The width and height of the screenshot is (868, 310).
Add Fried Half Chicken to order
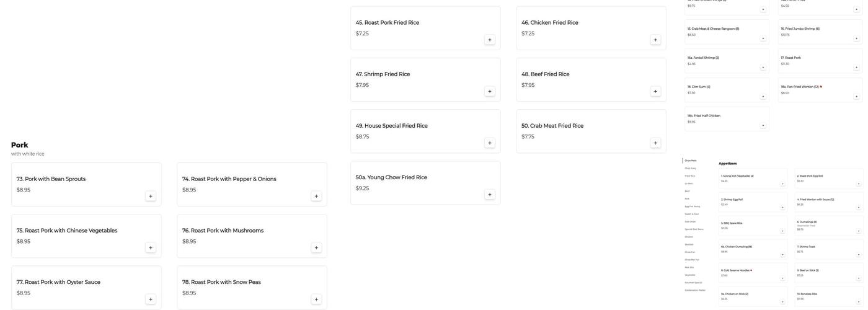763,125
